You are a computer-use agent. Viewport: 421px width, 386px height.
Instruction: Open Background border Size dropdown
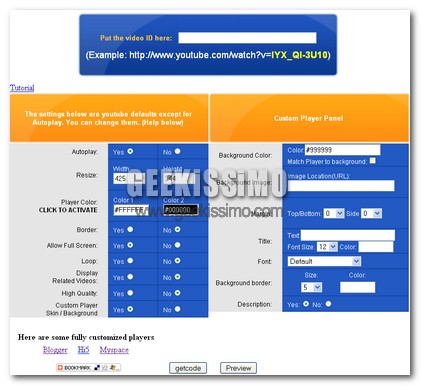[x=312, y=287]
